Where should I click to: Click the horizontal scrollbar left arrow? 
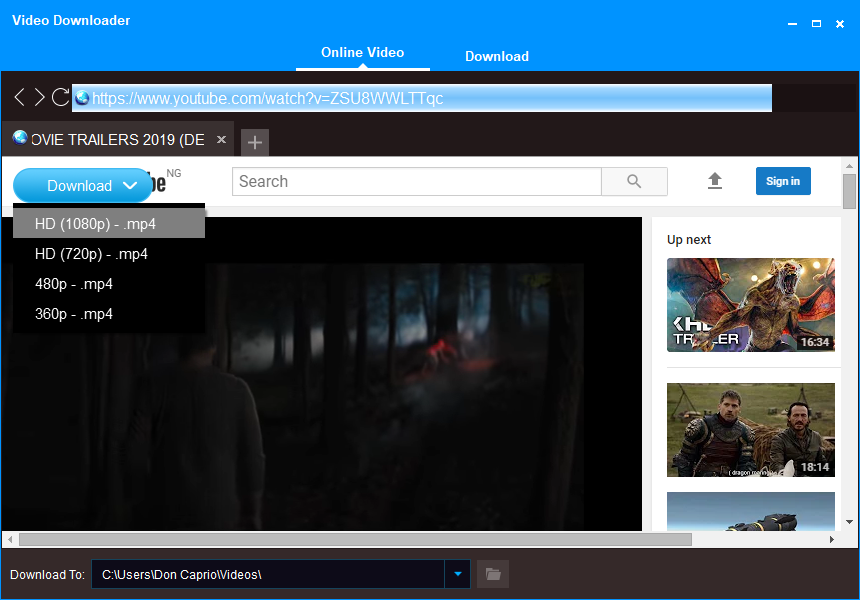[10, 540]
